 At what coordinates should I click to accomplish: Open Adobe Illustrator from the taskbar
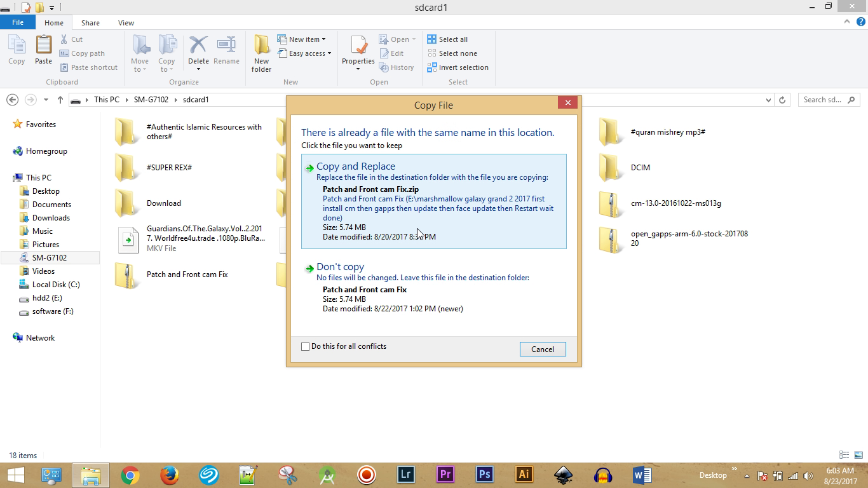pos(524,475)
